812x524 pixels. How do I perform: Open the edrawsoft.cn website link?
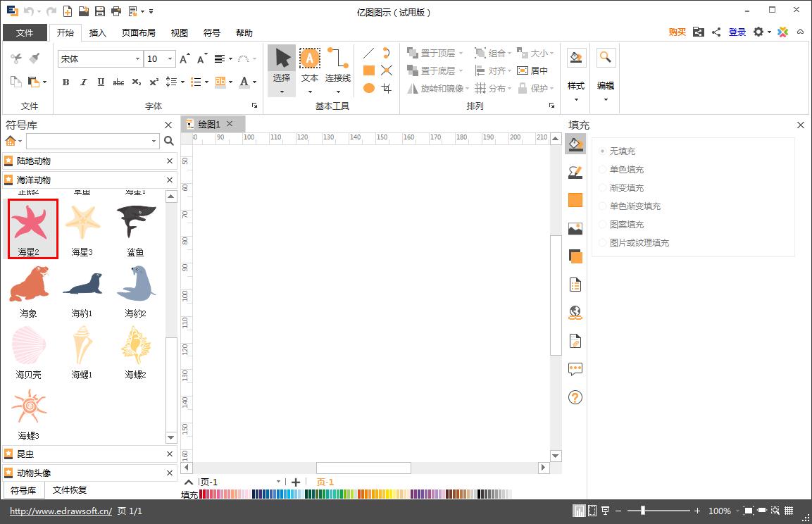pyautogui.click(x=61, y=511)
